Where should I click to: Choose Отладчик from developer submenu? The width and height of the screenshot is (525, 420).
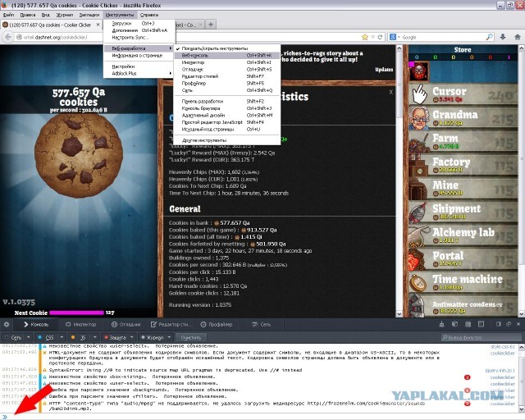(x=227, y=70)
